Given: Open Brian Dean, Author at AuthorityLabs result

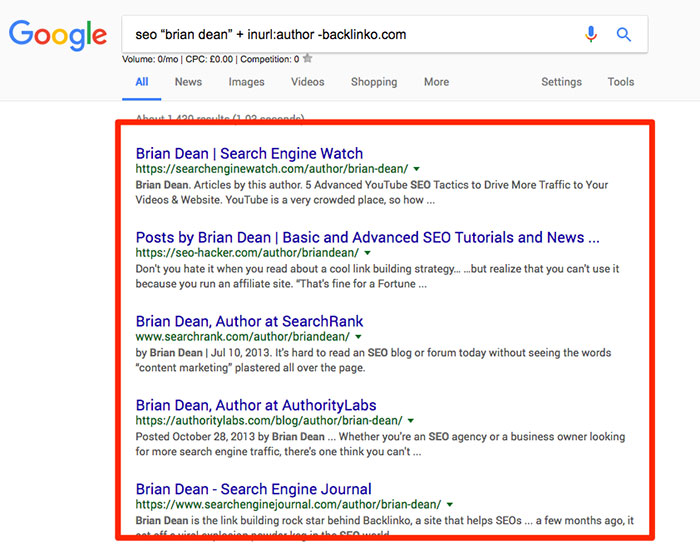Looking at the screenshot, I should click(256, 405).
